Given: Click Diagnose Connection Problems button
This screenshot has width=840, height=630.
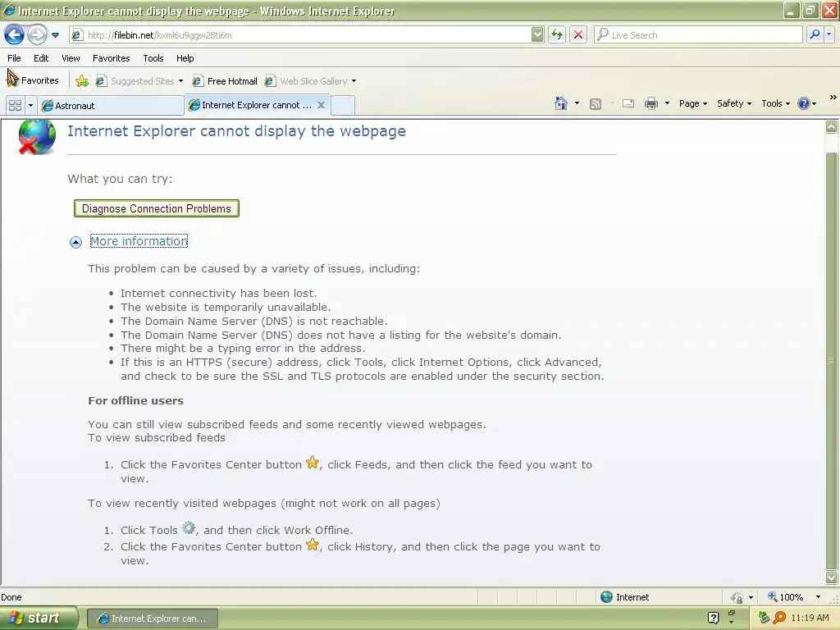Looking at the screenshot, I should (x=157, y=208).
